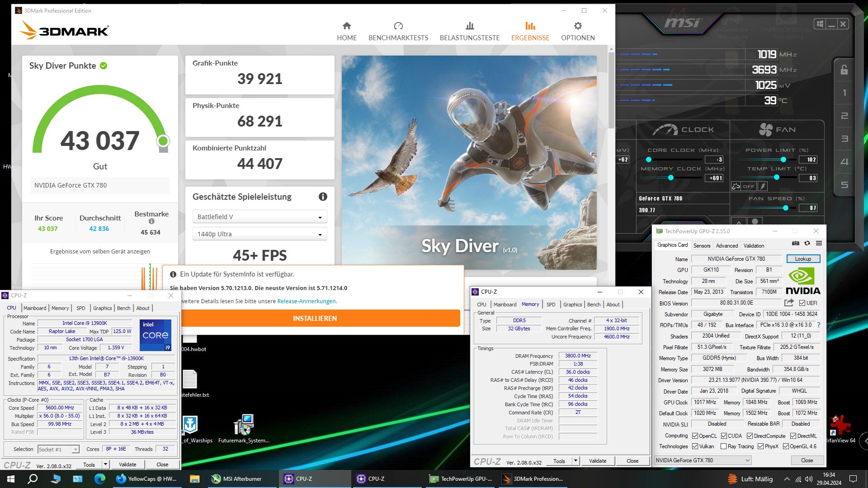Click the Power Limit value field 102
Screen dimensions: 868x488
click(808, 160)
